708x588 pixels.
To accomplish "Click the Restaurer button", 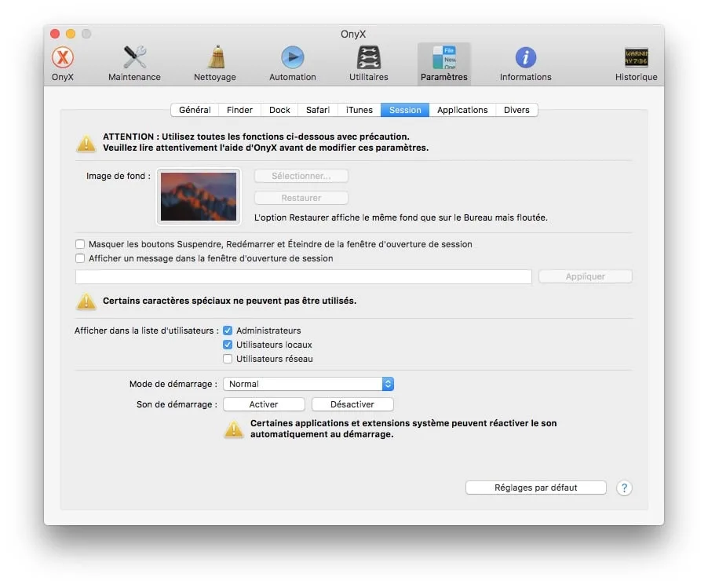I will tap(301, 198).
